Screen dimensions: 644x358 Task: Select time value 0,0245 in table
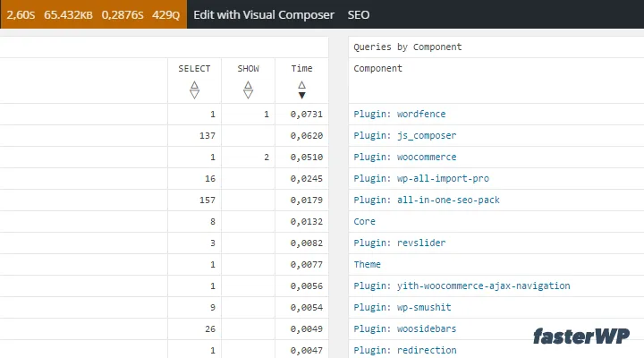pyautogui.click(x=307, y=179)
